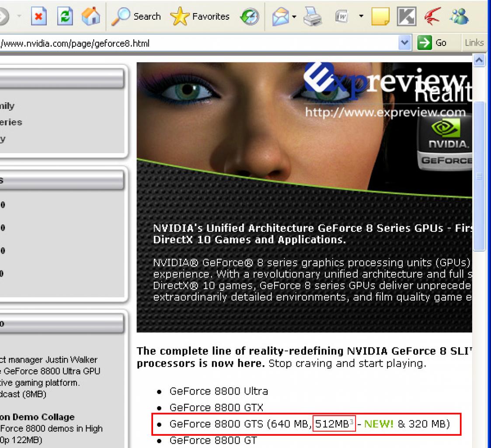The width and height of the screenshot is (491, 448).
Task: Click the green NEW! label
Action: point(379,424)
